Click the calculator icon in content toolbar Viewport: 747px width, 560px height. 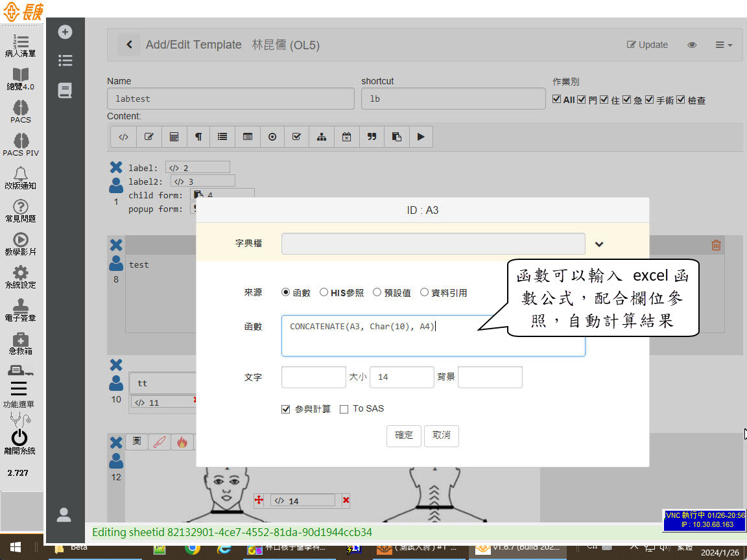pyautogui.click(x=174, y=137)
